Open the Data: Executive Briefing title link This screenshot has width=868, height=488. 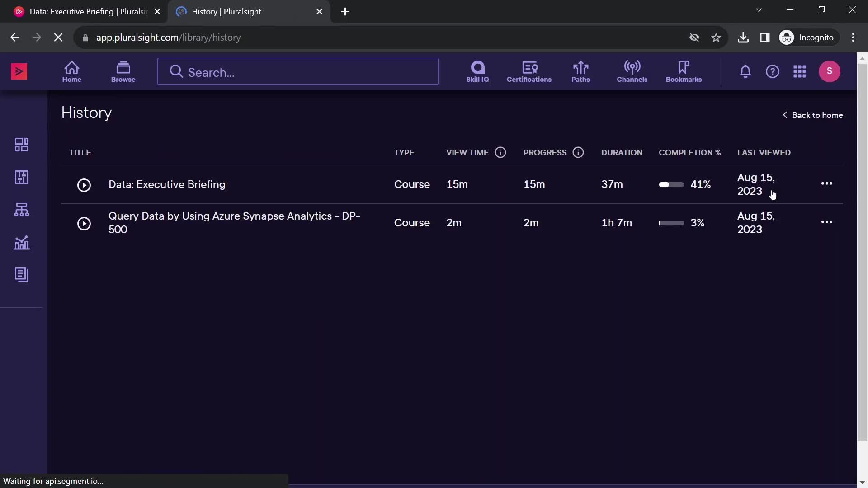pyautogui.click(x=167, y=184)
